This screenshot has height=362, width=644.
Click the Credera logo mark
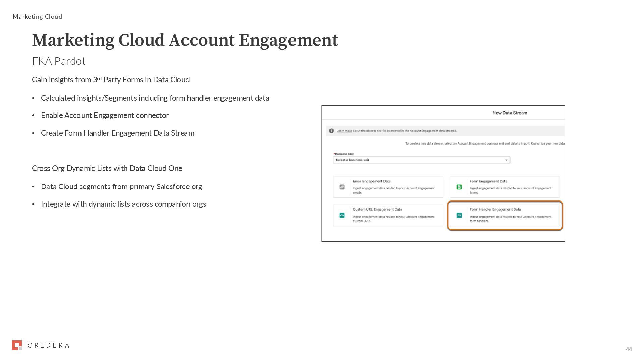pos(17,345)
